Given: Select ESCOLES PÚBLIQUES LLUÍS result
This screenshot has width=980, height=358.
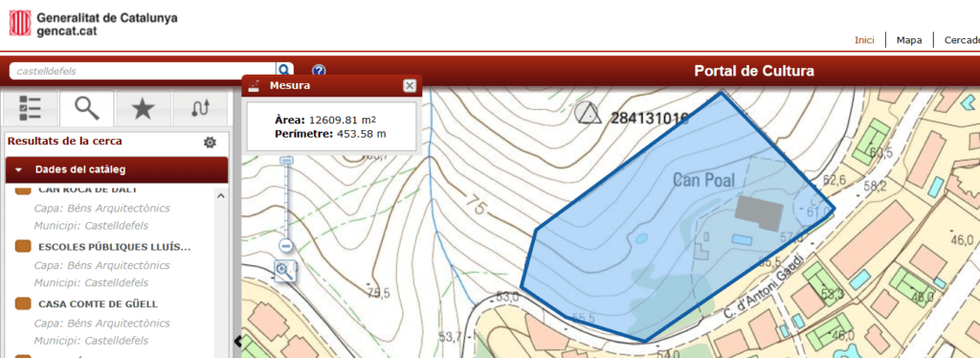Looking at the screenshot, I should (x=115, y=247).
